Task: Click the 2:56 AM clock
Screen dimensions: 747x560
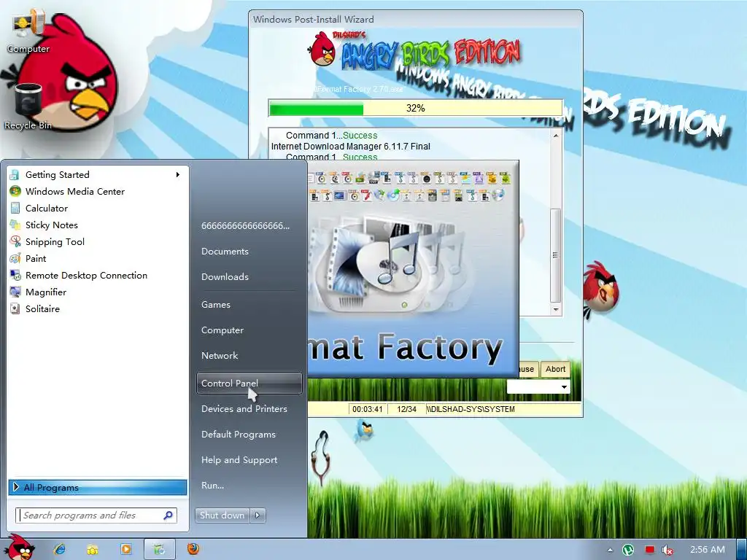Action: pyautogui.click(x=707, y=550)
